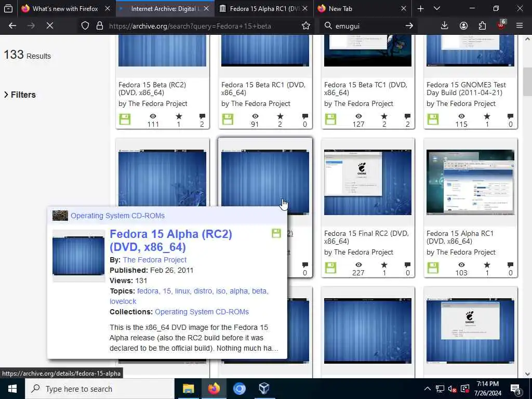This screenshot has height=399, width=532.
Task: Close the Fedora 15 Alpha RC1 tab
Action: click(x=305, y=8)
